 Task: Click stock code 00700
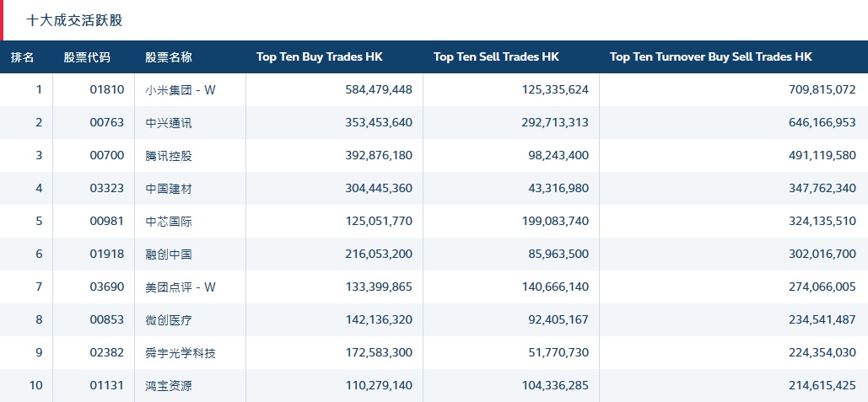pos(106,156)
